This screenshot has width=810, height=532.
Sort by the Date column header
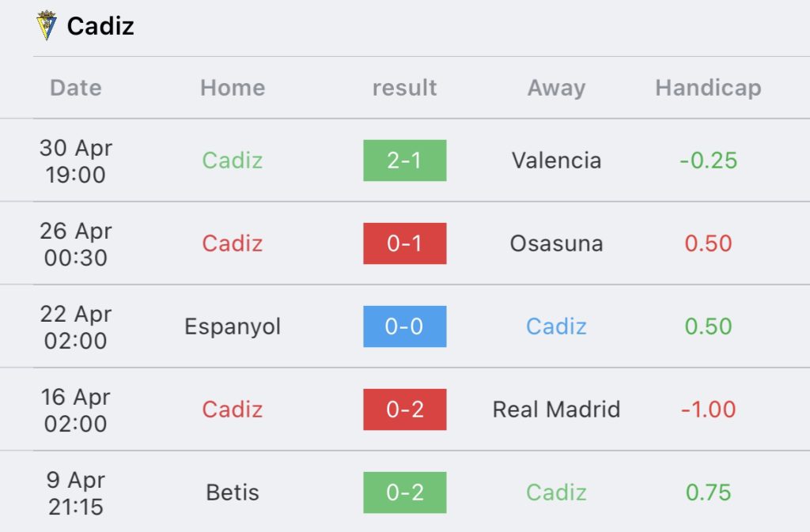coord(76,88)
